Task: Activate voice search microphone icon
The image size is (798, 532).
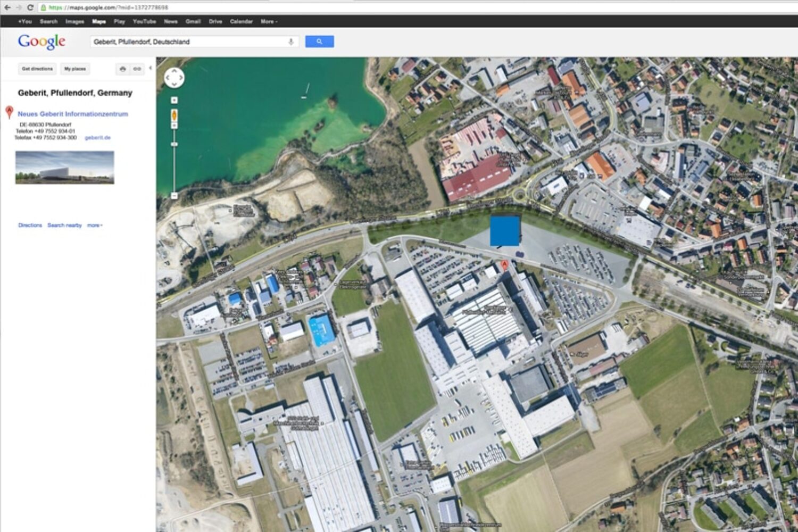Action: coord(290,41)
